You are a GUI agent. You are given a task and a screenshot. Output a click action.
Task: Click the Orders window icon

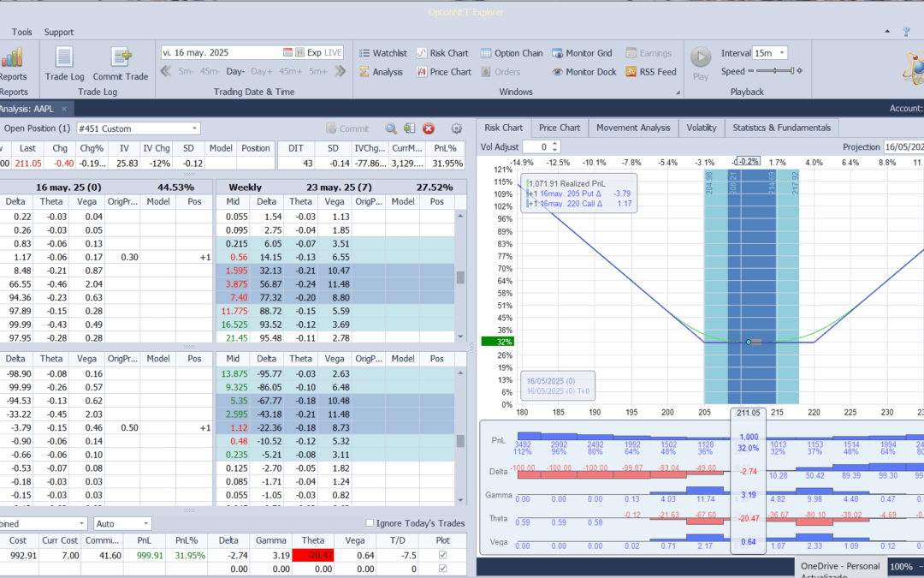click(486, 72)
